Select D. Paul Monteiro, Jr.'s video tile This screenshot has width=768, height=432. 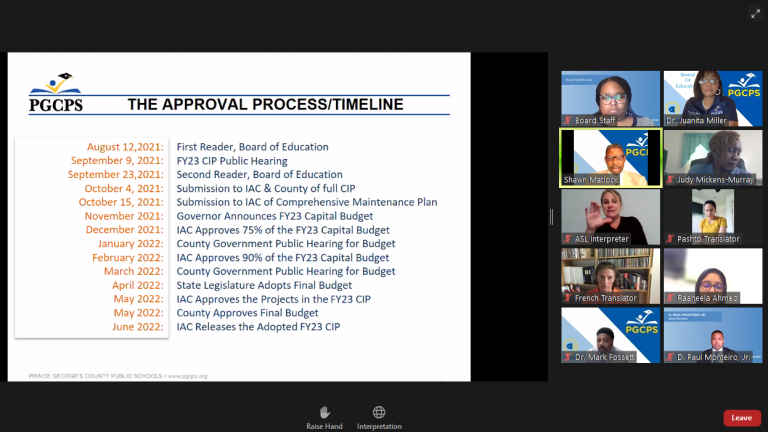click(713, 333)
